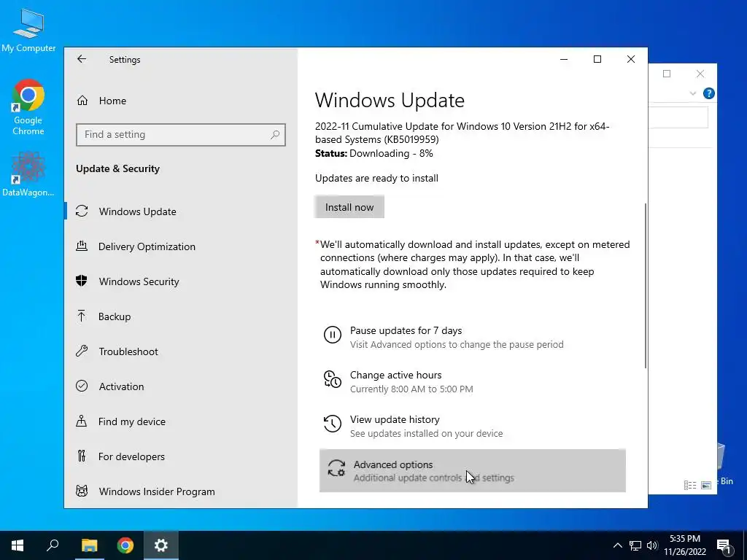The image size is (747, 560).
Task: Click the Activation checkmark icon
Action: pyautogui.click(x=82, y=386)
